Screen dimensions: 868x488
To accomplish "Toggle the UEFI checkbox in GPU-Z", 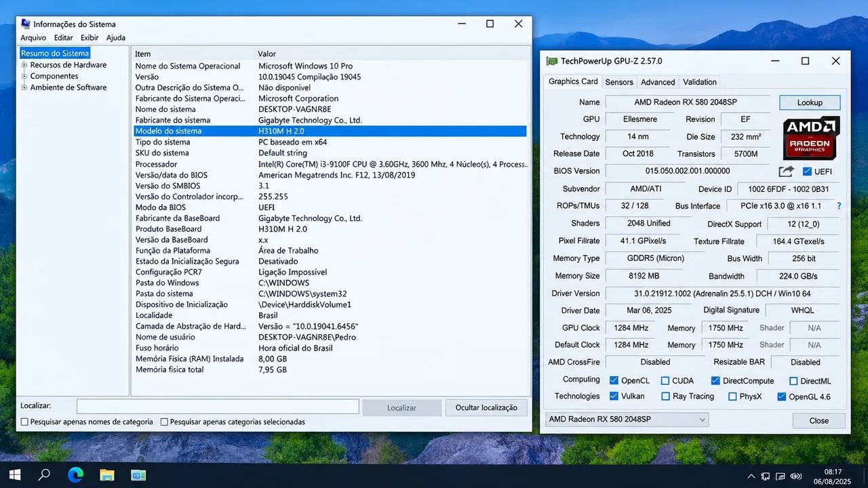I will pyautogui.click(x=807, y=171).
